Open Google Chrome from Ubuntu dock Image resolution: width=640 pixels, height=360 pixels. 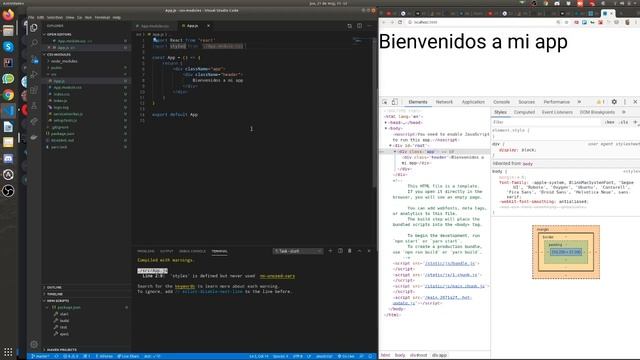(x=8, y=95)
